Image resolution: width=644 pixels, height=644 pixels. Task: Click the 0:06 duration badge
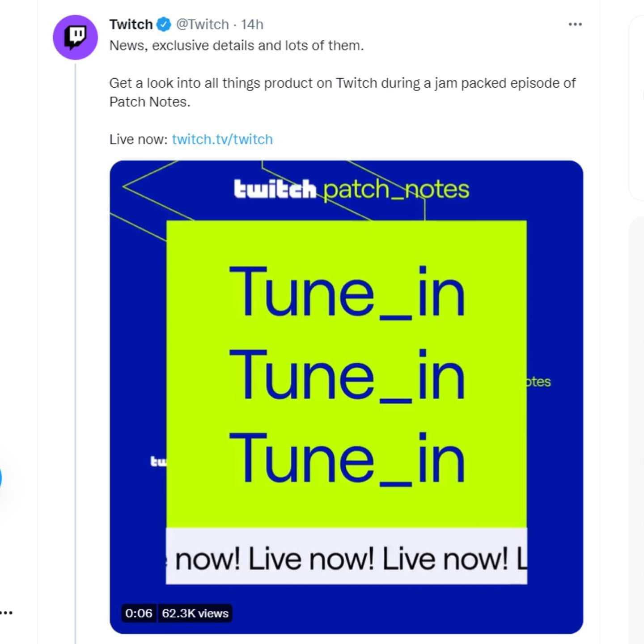tap(139, 614)
